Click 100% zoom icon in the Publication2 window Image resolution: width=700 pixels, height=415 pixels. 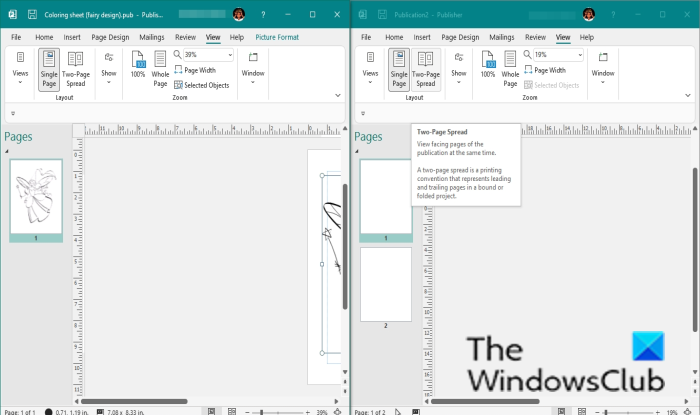488,67
